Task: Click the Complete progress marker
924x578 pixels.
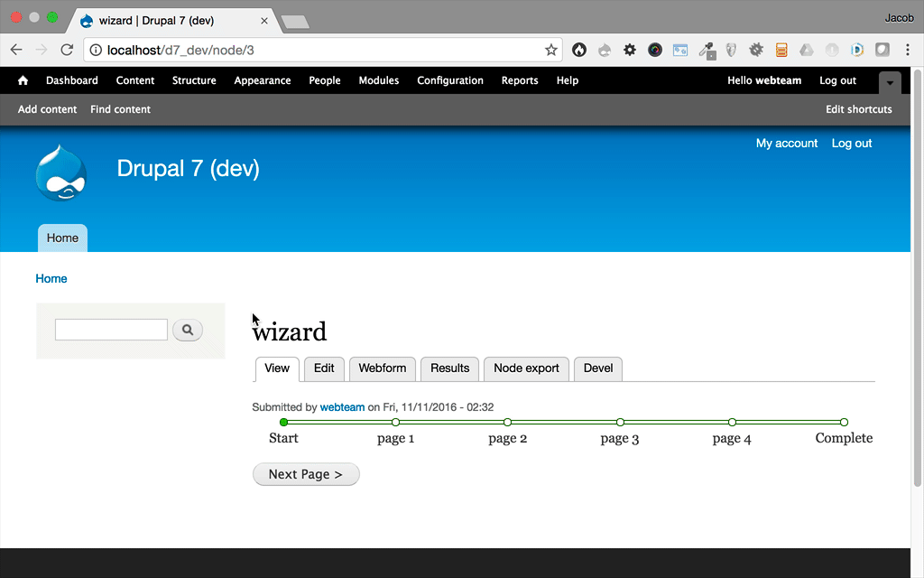Action: (x=844, y=423)
